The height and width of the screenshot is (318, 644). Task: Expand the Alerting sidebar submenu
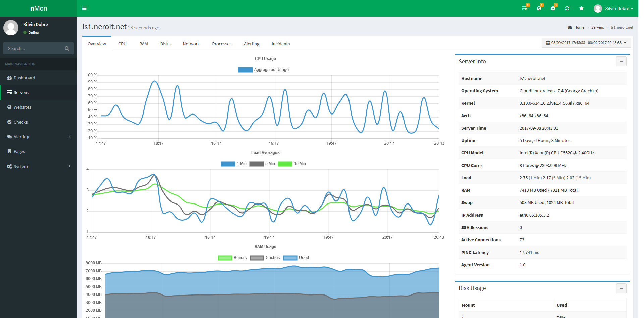[22, 137]
